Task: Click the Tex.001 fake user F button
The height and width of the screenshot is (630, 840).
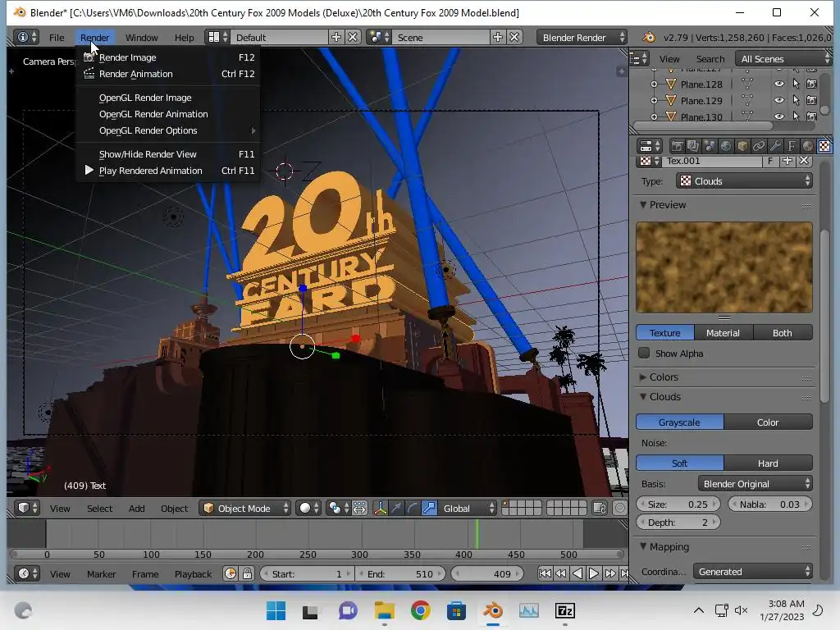Action: (x=770, y=161)
